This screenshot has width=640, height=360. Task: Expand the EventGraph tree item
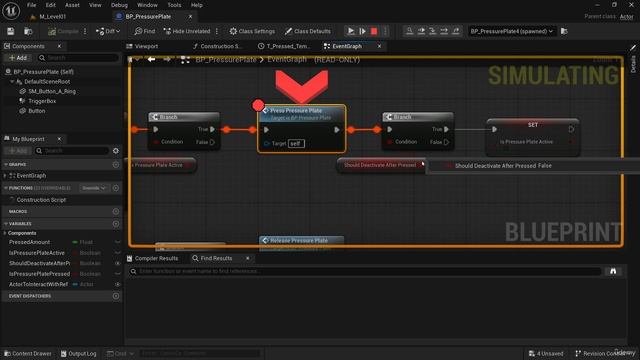tap(5, 176)
